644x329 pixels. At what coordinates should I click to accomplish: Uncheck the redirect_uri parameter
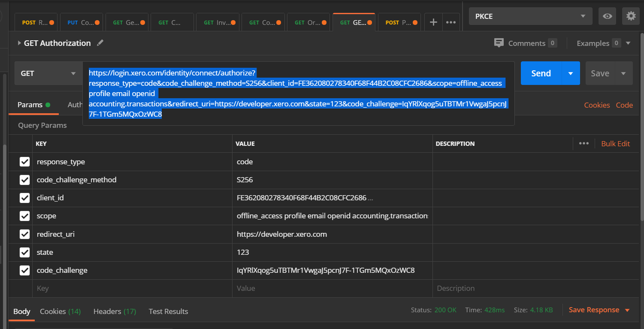click(x=24, y=234)
